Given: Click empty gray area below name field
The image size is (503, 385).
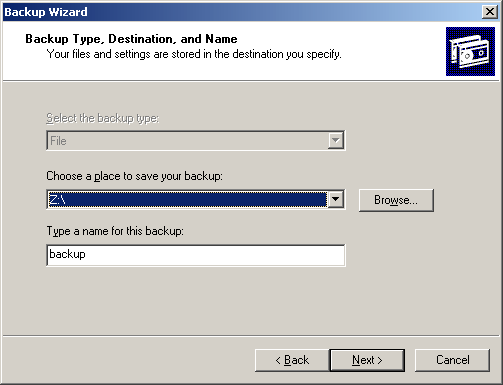Looking at the screenshot, I should (x=196, y=300).
